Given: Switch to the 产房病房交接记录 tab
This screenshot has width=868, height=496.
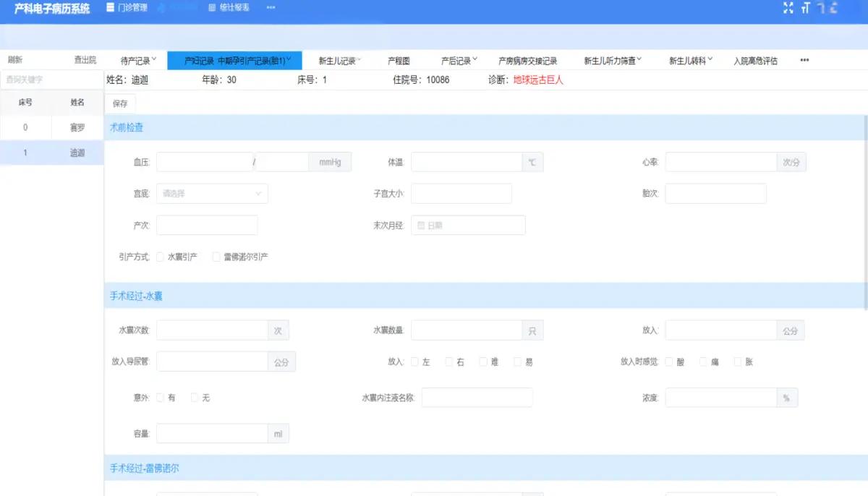Looking at the screenshot, I should click(x=528, y=61).
